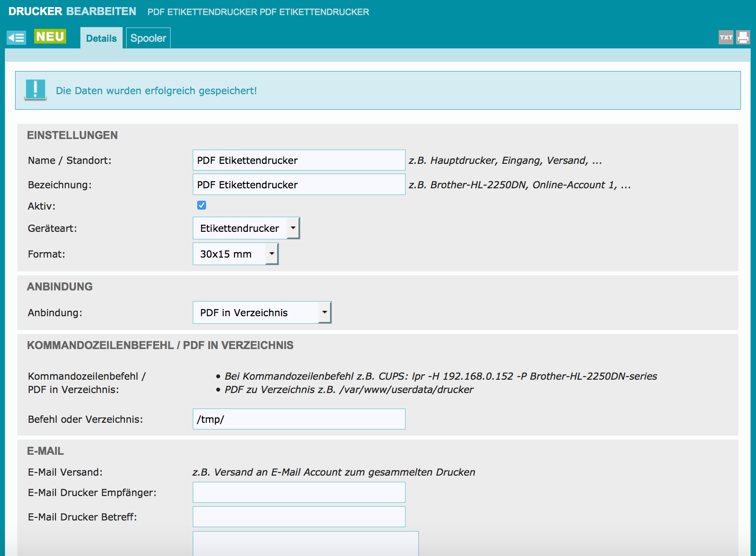The height and width of the screenshot is (556, 756).
Task: Click the printer icon at top right
Action: (743, 38)
